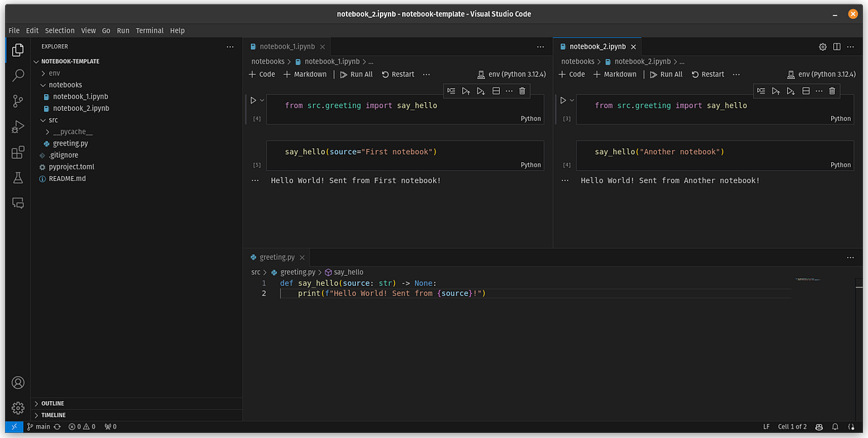Open the notifications bell in the status bar
Screen dimensions: 868x438
tap(835, 426)
